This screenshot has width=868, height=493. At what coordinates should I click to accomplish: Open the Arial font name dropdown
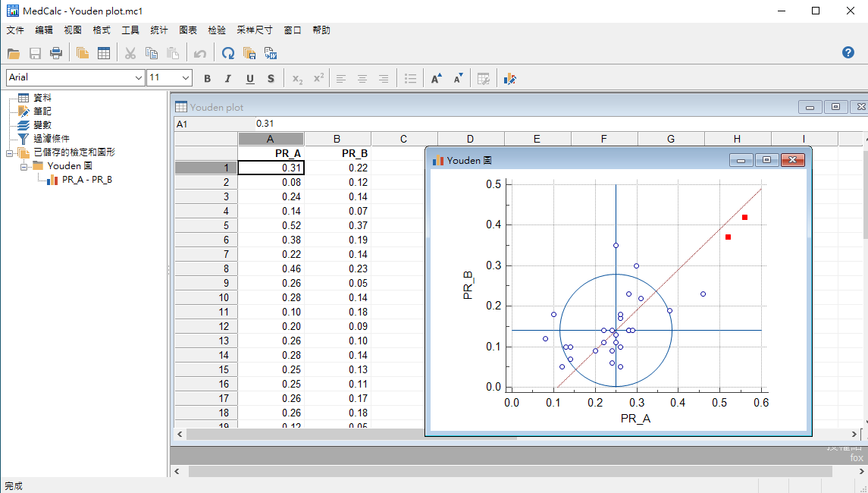coord(139,77)
